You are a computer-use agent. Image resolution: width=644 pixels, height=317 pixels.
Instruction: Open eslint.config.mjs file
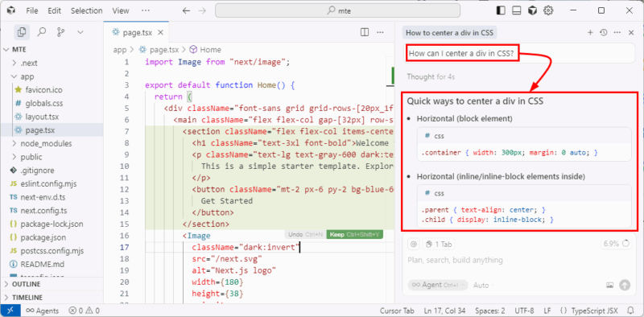(52, 183)
